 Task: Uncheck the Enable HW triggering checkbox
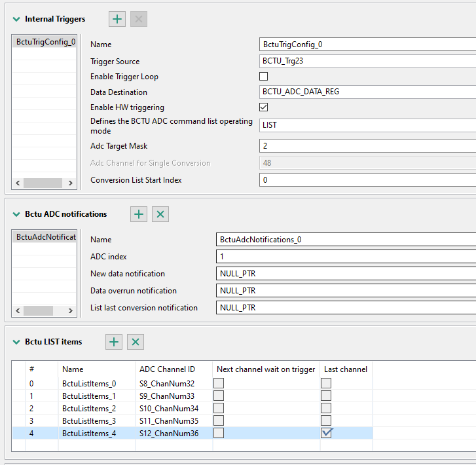pyautogui.click(x=264, y=107)
